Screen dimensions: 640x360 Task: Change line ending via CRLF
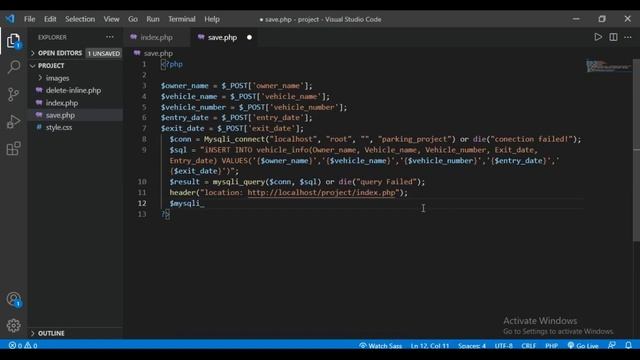coord(529,345)
